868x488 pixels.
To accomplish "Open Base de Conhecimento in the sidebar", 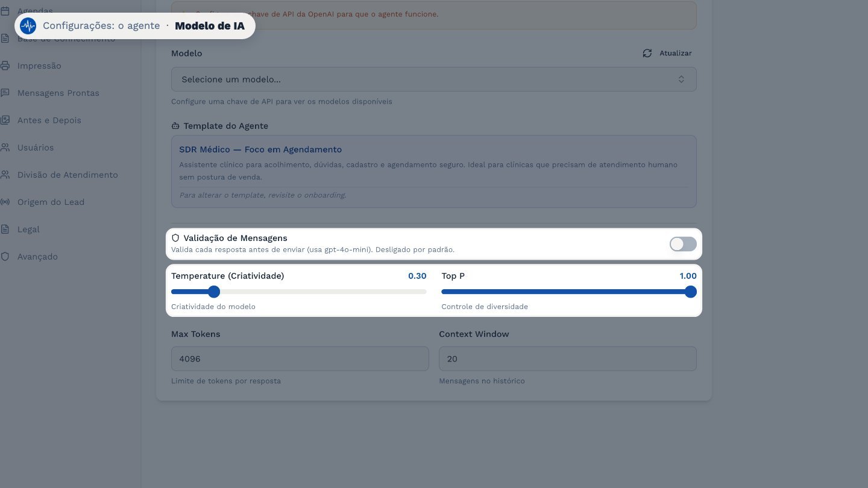I will pos(66,39).
